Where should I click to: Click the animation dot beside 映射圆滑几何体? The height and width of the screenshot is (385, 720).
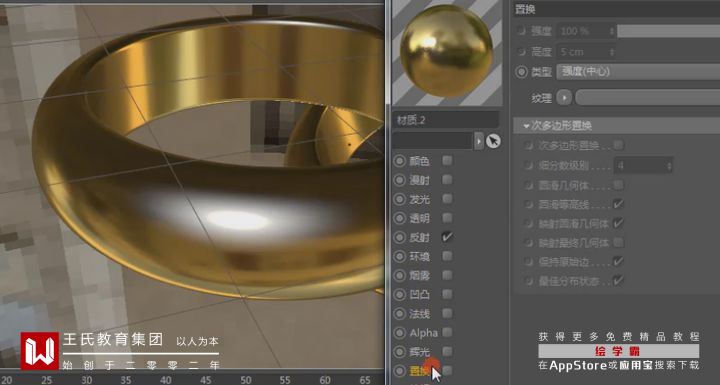(529, 223)
